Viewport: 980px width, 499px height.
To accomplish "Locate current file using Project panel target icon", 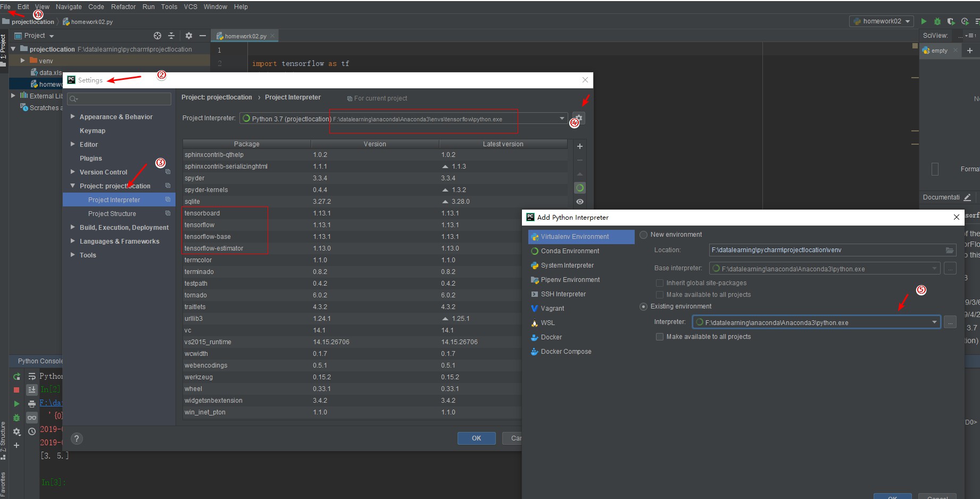I will tap(157, 36).
